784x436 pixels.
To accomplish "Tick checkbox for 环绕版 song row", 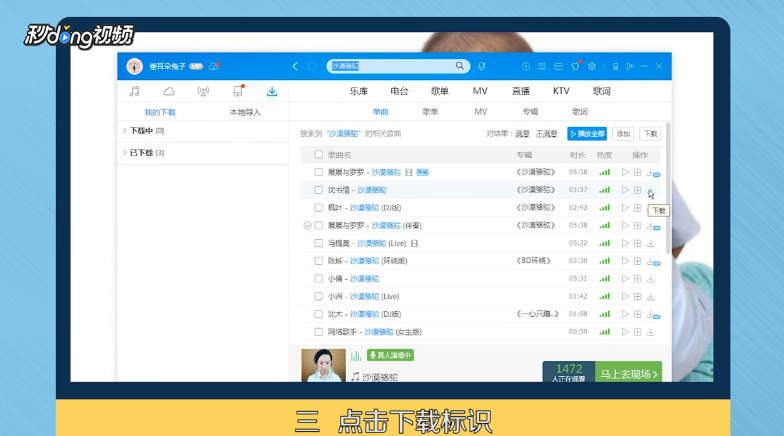I will 318,261.
